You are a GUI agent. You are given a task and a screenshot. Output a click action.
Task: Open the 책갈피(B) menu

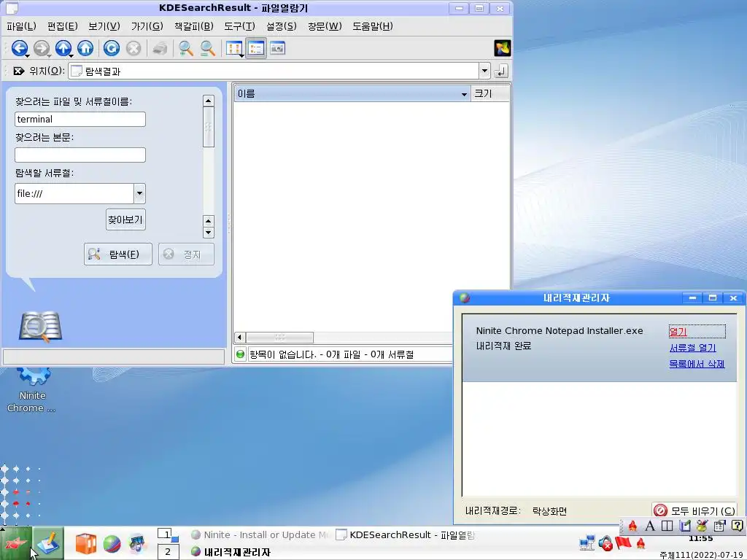coord(194,26)
